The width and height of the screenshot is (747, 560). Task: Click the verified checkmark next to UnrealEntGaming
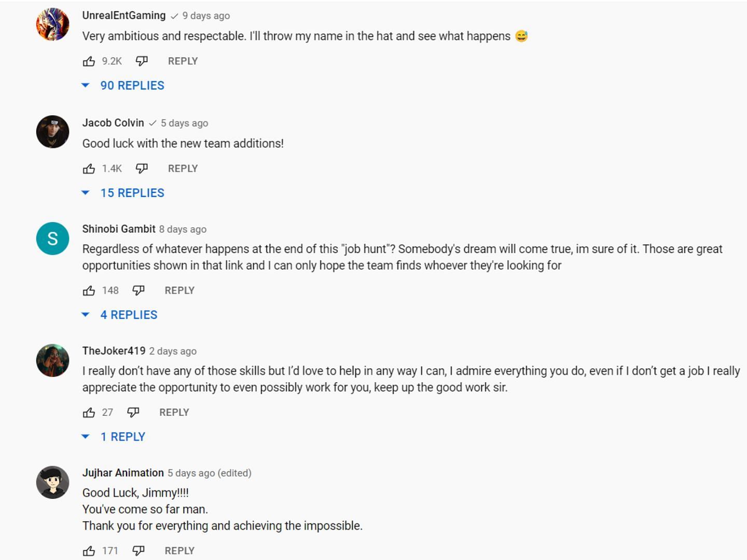[173, 16]
